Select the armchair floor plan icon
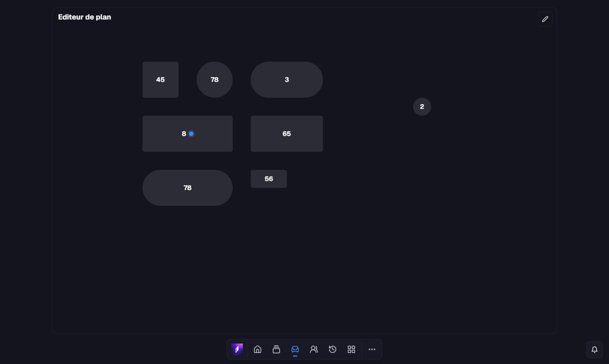The width and height of the screenshot is (609, 364). (x=295, y=349)
